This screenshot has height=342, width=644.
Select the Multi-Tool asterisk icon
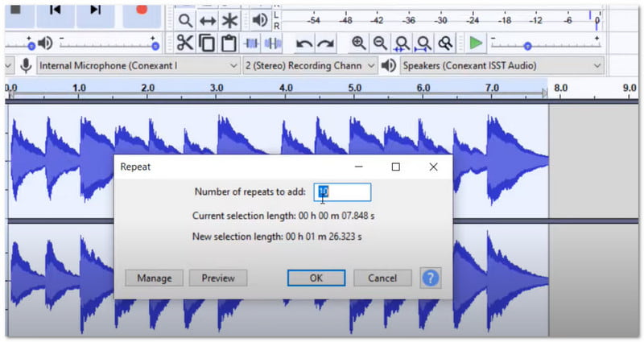[x=230, y=20]
